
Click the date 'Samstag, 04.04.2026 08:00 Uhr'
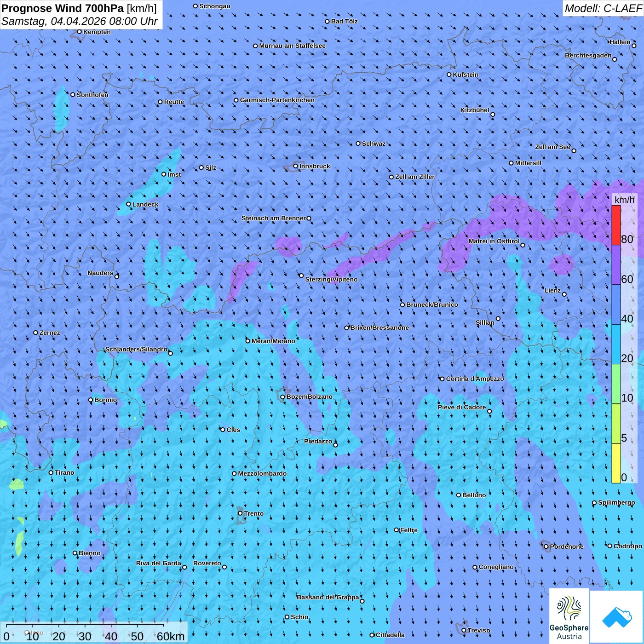(x=80, y=21)
